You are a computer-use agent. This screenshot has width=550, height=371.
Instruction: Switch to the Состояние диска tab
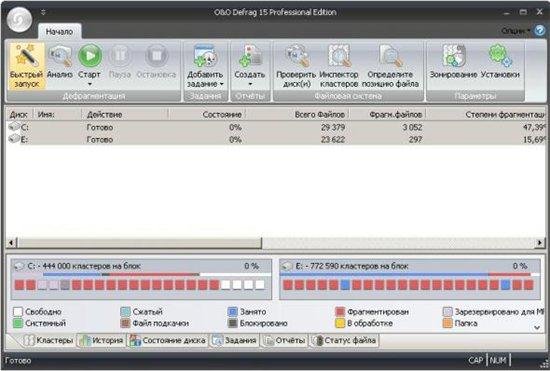coord(168,340)
